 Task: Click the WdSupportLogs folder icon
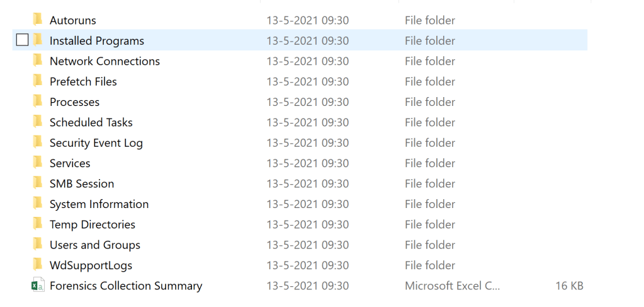(x=38, y=265)
